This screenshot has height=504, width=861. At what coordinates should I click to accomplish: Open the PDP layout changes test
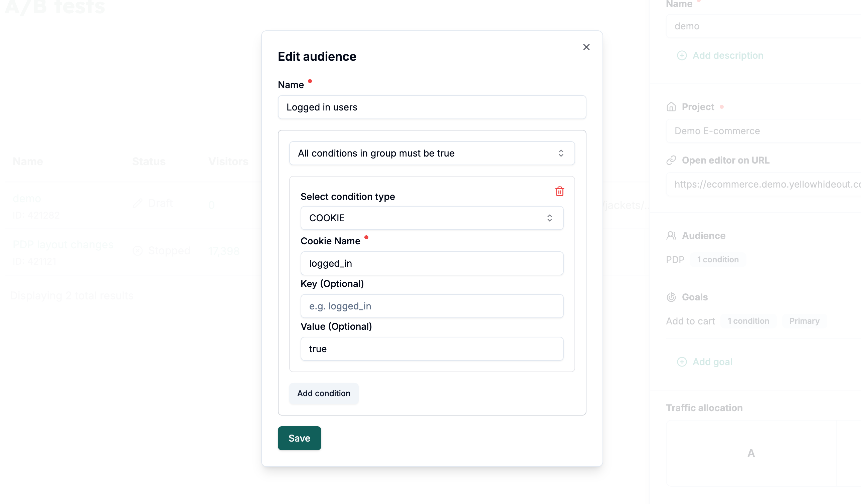(63, 244)
